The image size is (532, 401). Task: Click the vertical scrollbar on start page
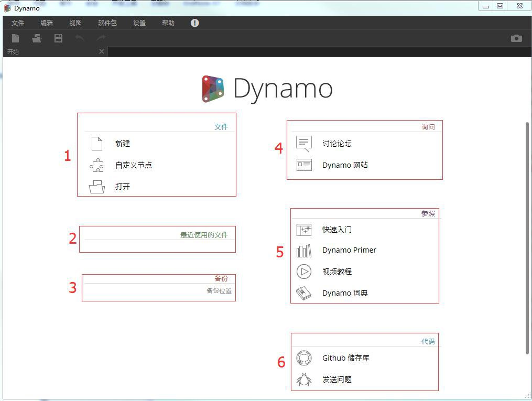527,238
